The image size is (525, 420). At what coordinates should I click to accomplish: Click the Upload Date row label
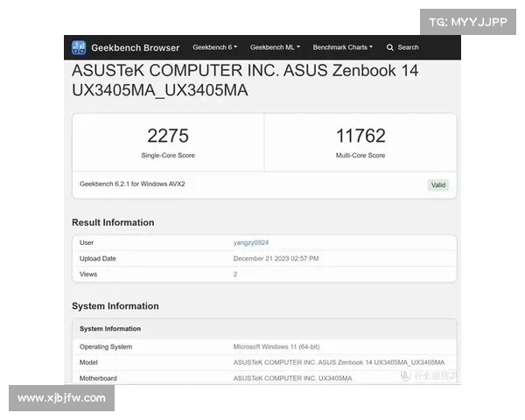97,259
